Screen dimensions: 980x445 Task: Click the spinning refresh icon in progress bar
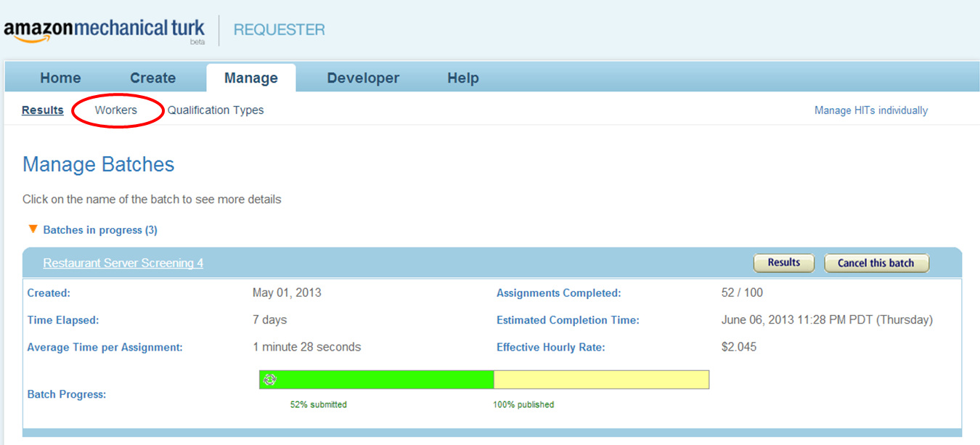click(x=270, y=379)
